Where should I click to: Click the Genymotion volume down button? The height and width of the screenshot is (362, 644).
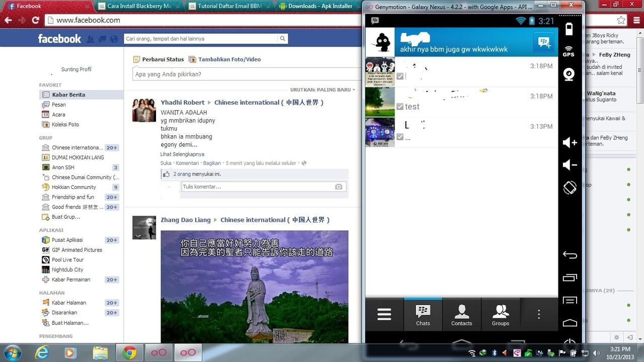pyautogui.click(x=570, y=164)
